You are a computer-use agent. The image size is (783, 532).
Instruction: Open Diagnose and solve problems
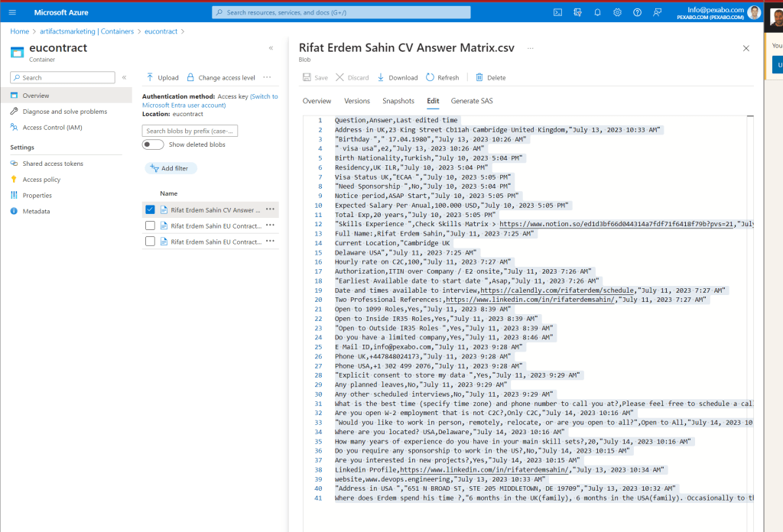pyautogui.click(x=66, y=112)
